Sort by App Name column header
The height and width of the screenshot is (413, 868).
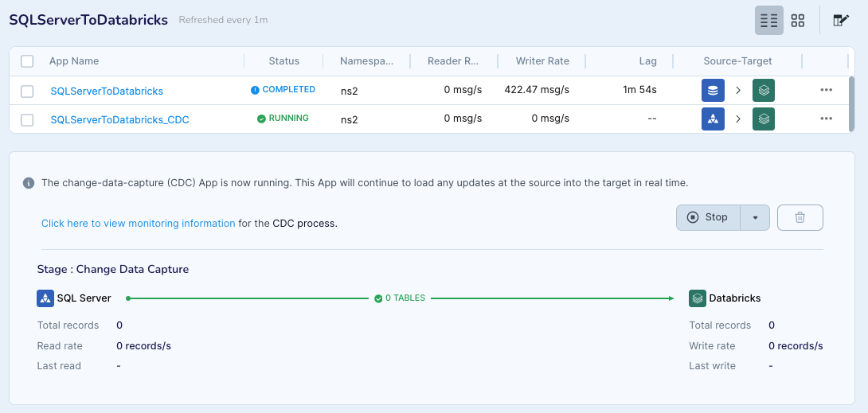[x=74, y=61]
